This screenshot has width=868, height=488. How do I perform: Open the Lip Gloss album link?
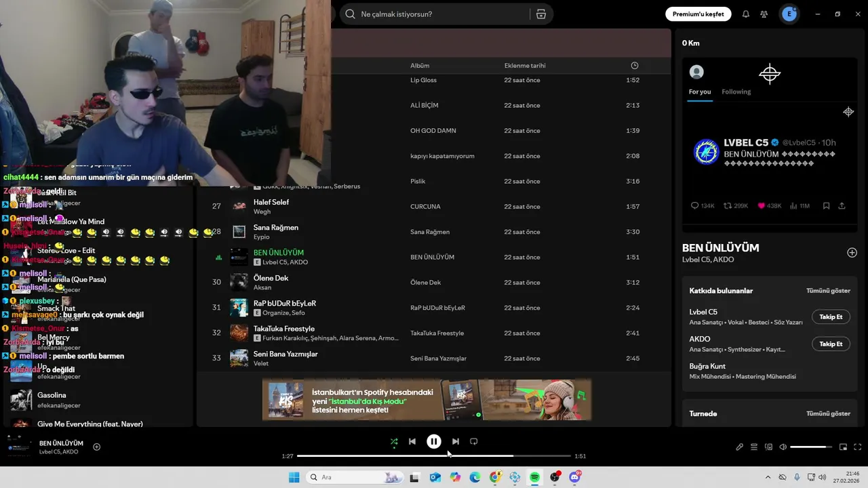coord(423,80)
